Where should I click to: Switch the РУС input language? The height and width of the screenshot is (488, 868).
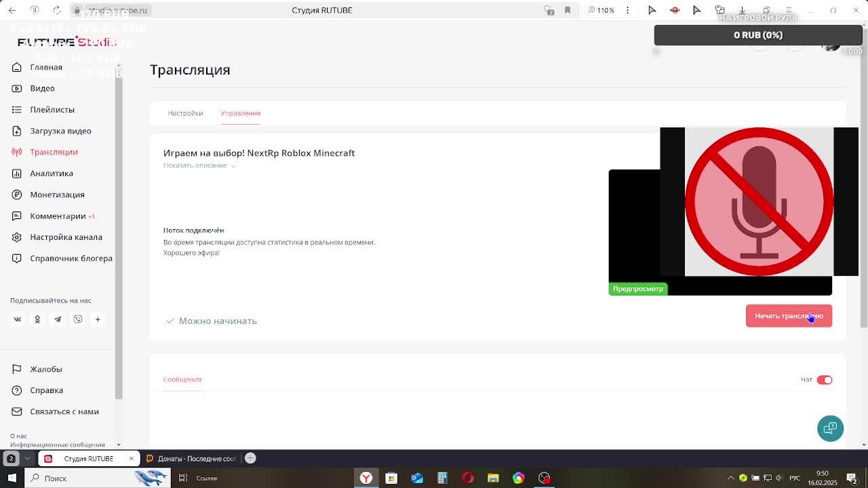point(796,478)
